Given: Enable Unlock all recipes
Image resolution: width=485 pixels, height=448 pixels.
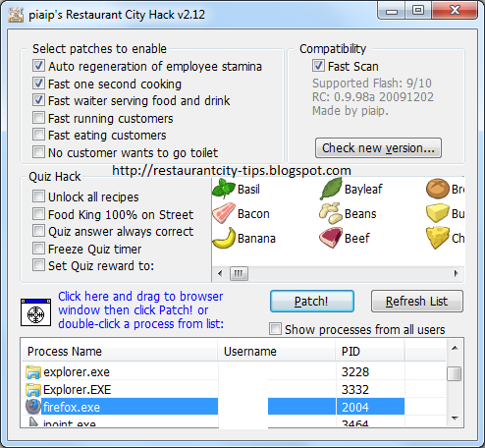Looking at the screenshot, I should point(38,196).
